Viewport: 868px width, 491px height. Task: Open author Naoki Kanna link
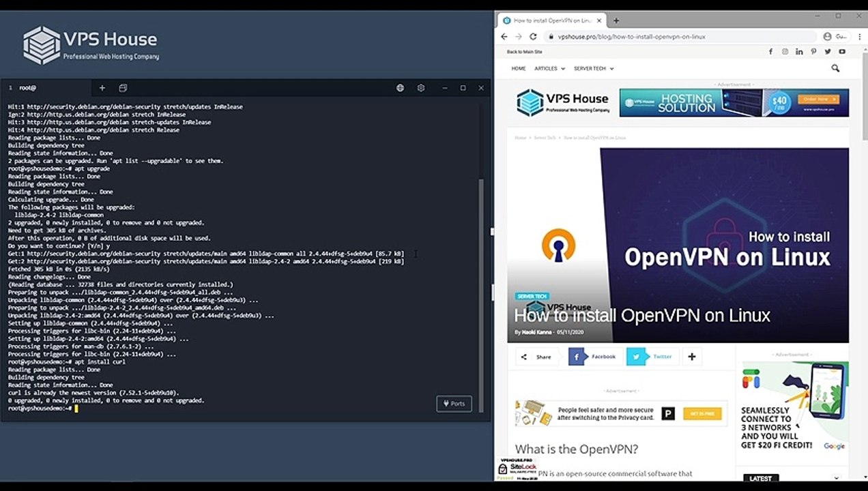[x=538, y=332]
